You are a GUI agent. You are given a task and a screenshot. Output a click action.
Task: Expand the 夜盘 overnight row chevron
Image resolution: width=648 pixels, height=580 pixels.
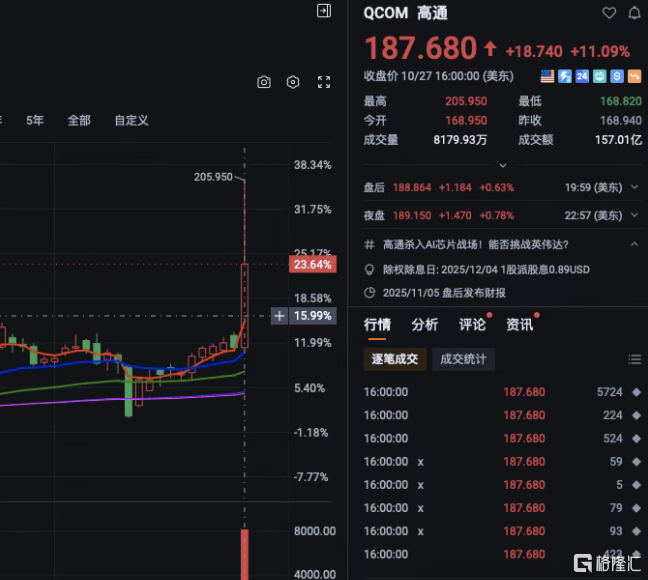coord(634,215)
